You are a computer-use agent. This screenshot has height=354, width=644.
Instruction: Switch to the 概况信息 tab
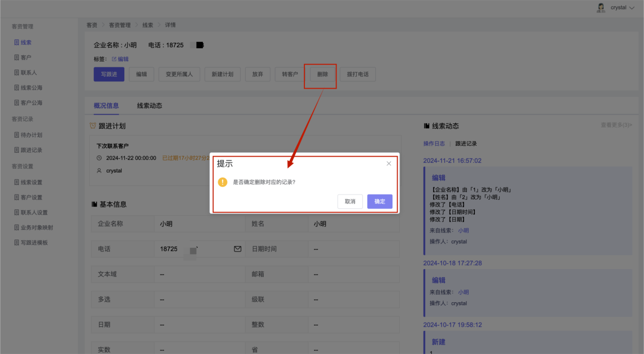[106, 106]
